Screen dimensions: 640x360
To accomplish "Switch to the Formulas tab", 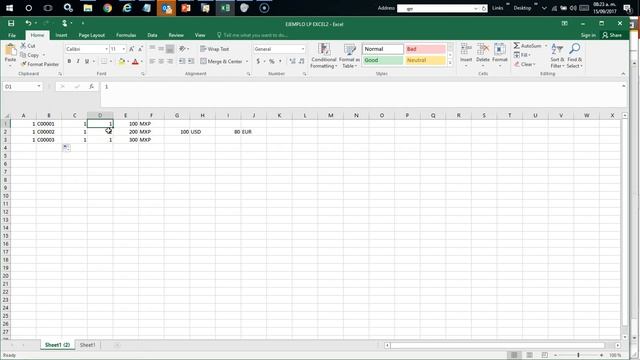I will click(126, 36).
